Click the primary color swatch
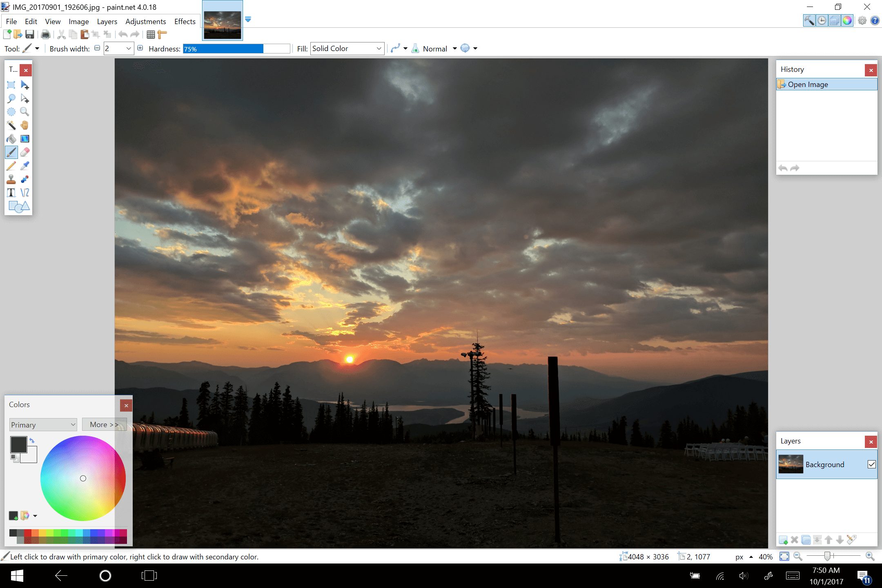The image size is (882, 588). pos(18,445)
